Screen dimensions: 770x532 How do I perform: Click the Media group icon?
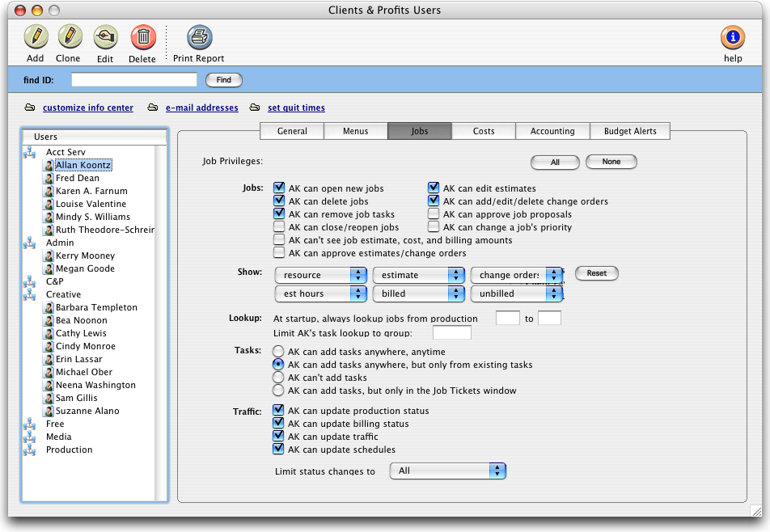pos(29,437)
